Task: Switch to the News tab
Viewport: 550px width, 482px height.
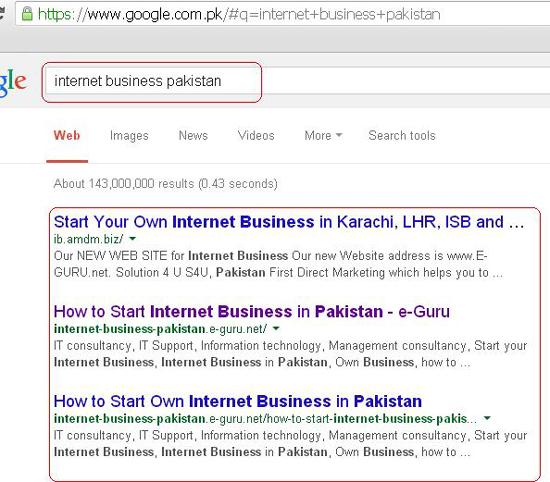Action: pyautogui.click(x=193, y=135)
